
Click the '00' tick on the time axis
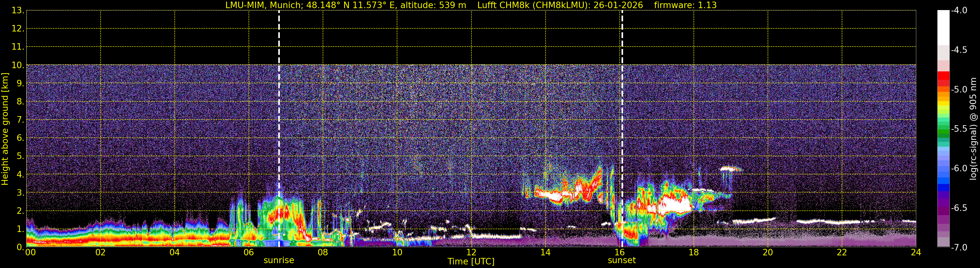click(x=31, y=252)
